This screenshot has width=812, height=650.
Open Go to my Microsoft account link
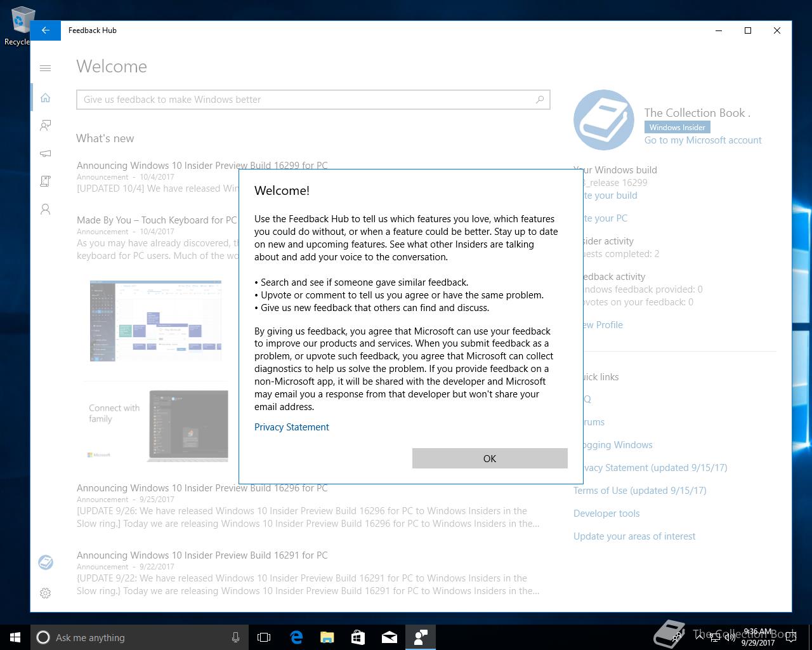click(703, 140)
